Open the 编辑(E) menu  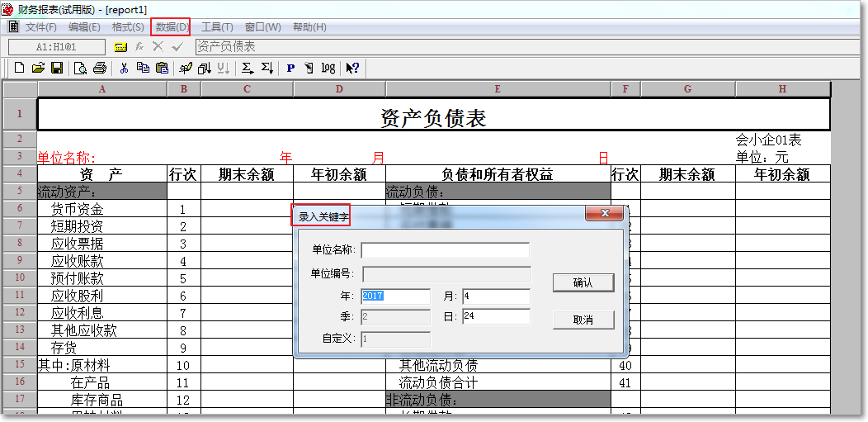coord(85,27)
